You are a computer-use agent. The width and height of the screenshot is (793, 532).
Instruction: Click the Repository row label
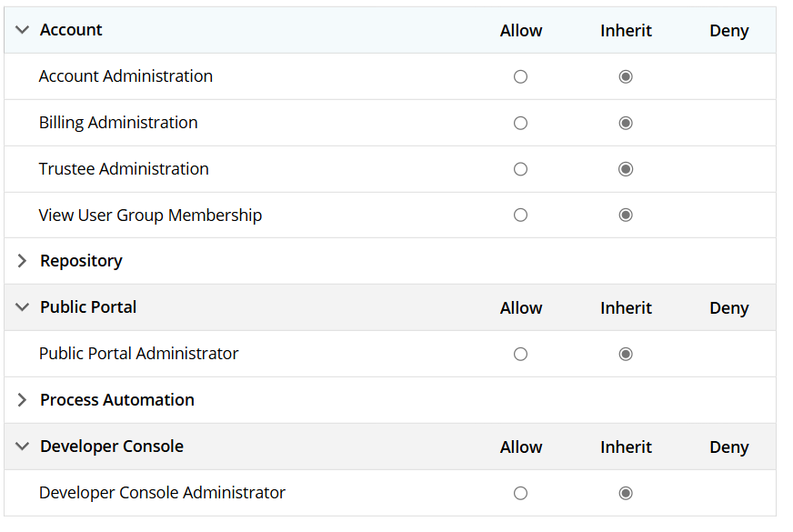click(x=81, y=261)
